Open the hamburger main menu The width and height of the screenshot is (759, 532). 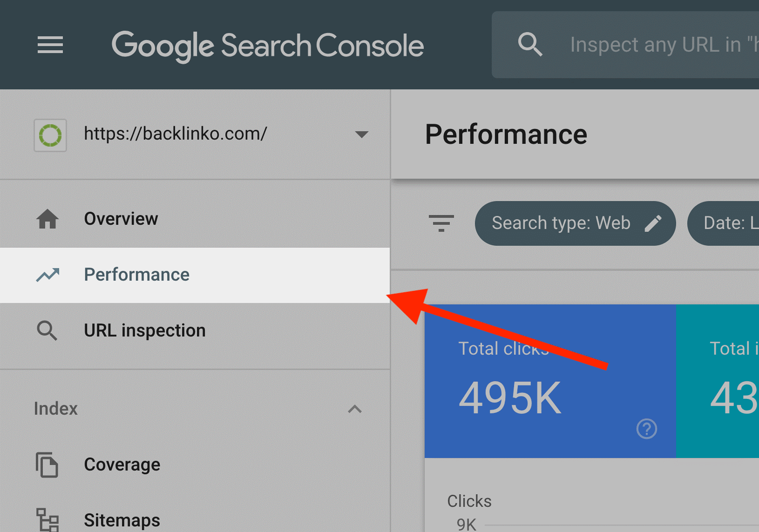tap(50, 45)
